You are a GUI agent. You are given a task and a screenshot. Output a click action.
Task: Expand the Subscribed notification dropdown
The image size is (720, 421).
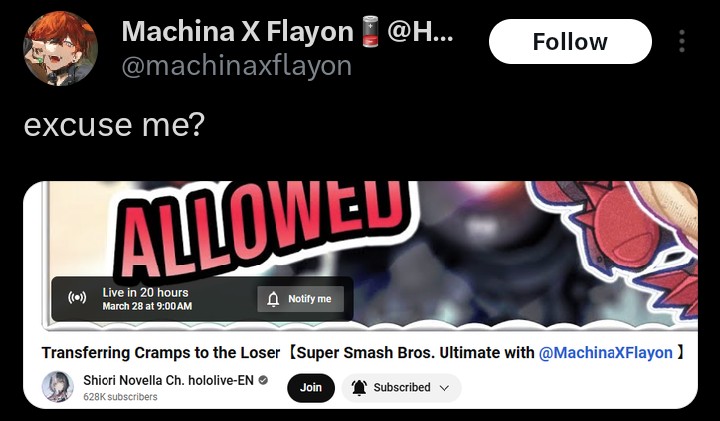coord(401,387)
